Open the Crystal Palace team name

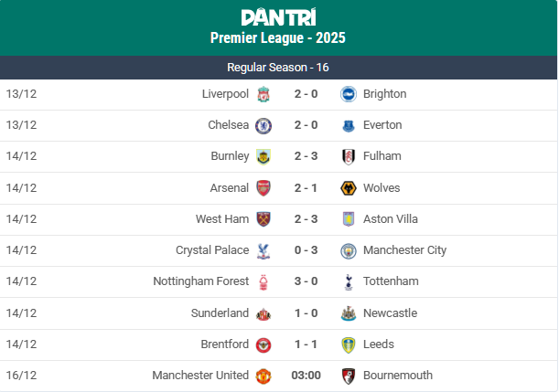coord(212,250)
